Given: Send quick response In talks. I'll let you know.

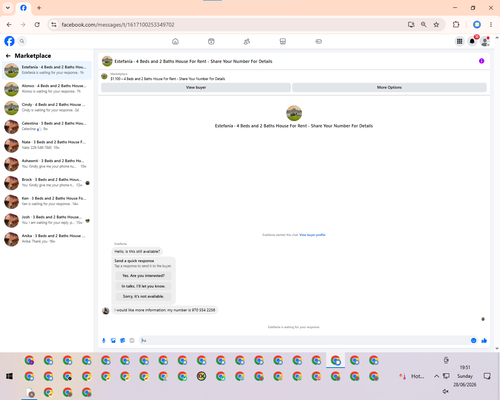Looking at the screenshot, I should [143, 286].
